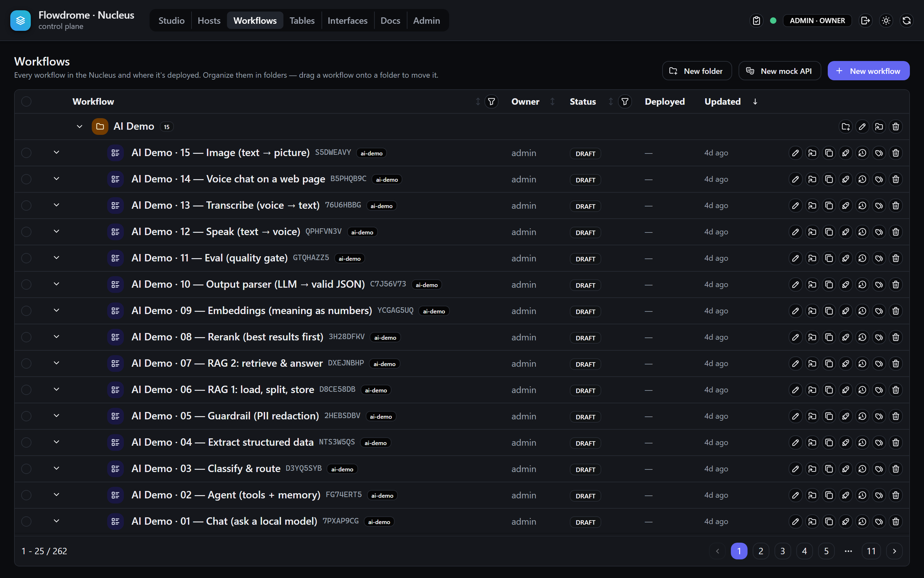Open history for AI Demo 05 Guardrail
The width and height of the screenshot is (924, 578).
coord(862,416)
